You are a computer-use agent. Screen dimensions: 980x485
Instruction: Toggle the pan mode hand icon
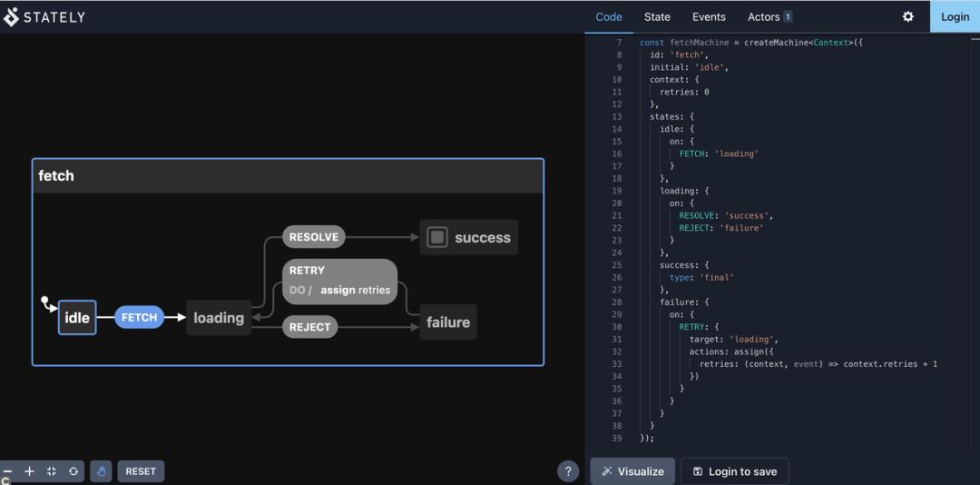click(x=102, y=471)
